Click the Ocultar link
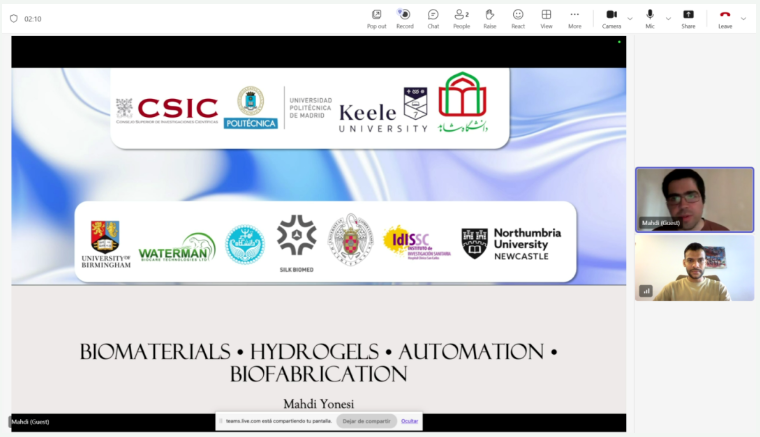760x437 pixels. (410, 421)
